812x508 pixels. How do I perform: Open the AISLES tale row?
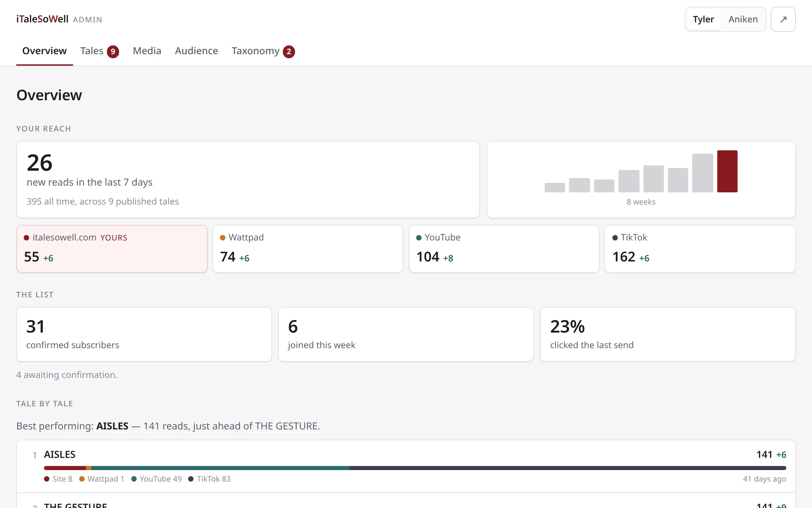coord(406,466)
